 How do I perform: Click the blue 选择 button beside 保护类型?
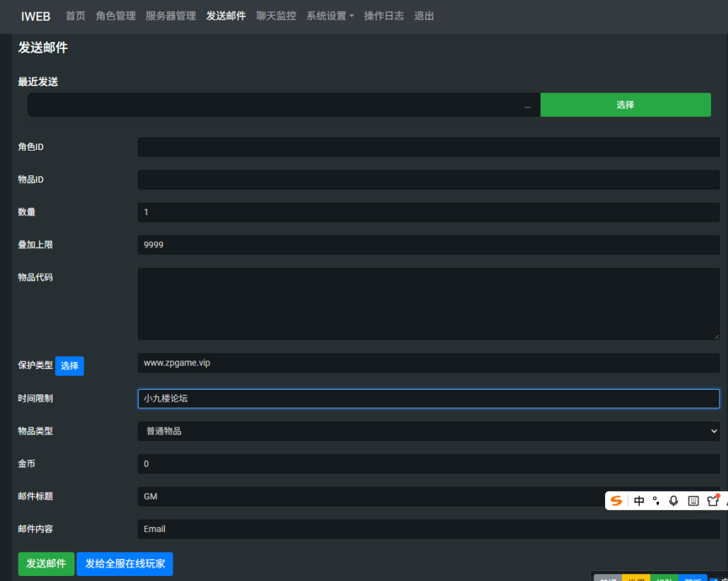[x=70, y=366]
